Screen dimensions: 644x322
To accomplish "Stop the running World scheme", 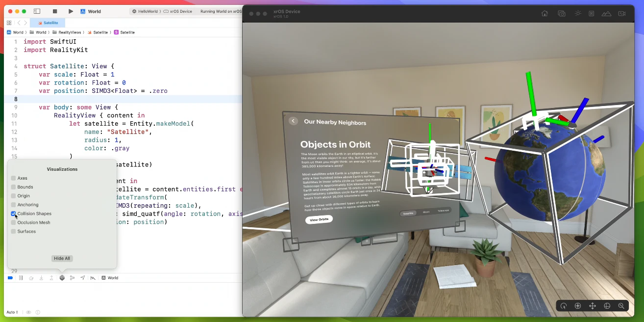I will pyautogui.click(x=55, y=11).
